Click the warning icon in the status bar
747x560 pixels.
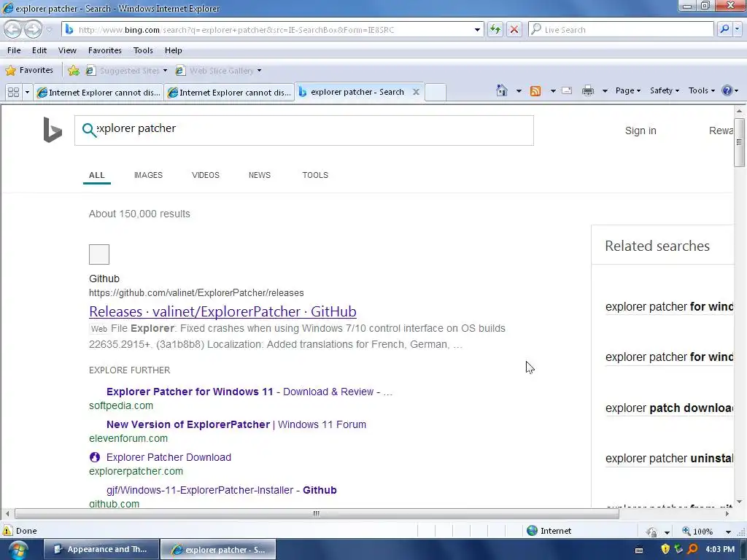click(7, 531)
